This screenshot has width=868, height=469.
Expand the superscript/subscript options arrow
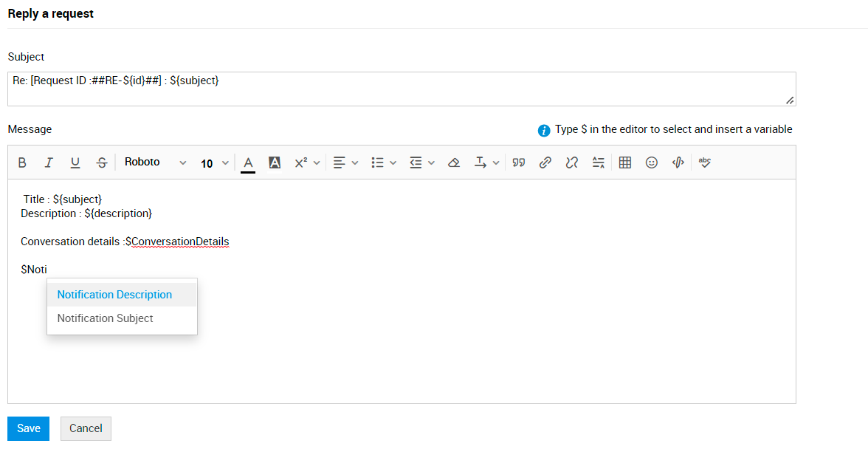tap(317, 162)
